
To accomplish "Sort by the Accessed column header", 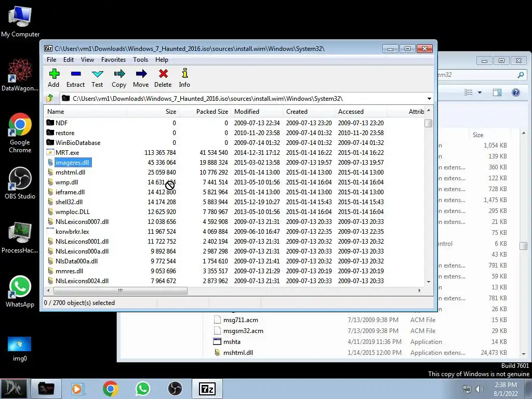I will (361, 112).
